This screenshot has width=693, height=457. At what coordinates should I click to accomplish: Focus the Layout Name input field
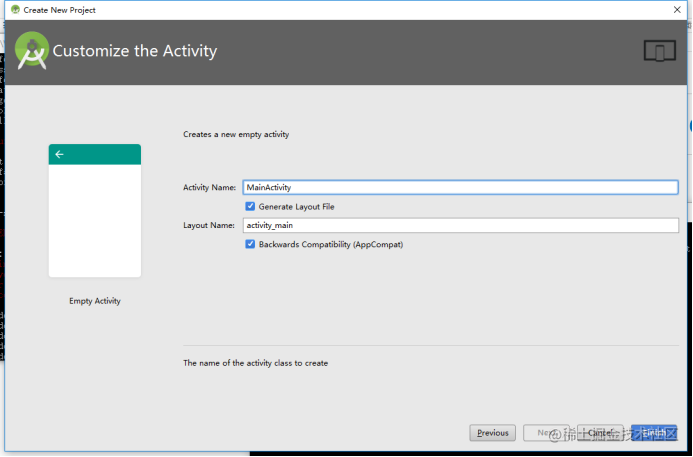coord(461,225)
